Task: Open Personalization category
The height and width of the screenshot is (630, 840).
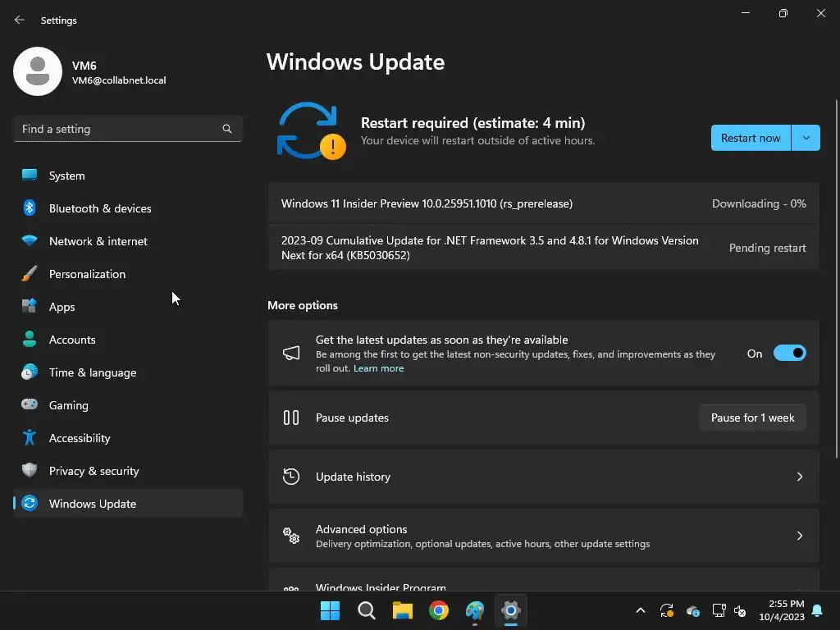Action: [x=127, y=274]
